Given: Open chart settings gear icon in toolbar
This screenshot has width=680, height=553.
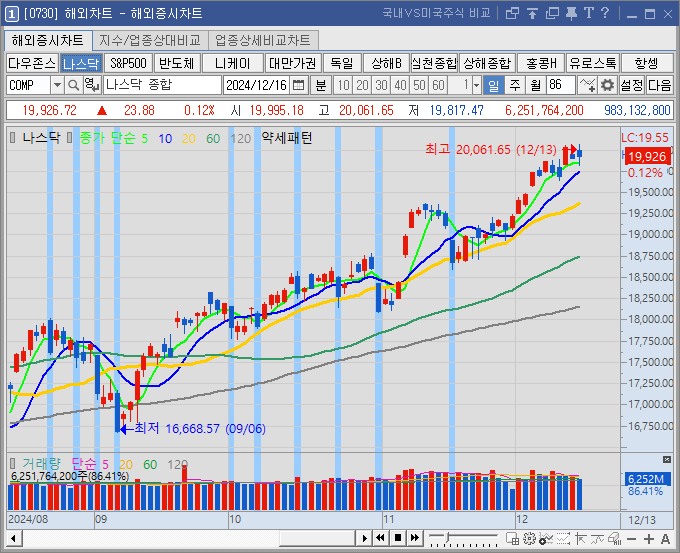Looking at the screenshot, I should click(607, 85).
